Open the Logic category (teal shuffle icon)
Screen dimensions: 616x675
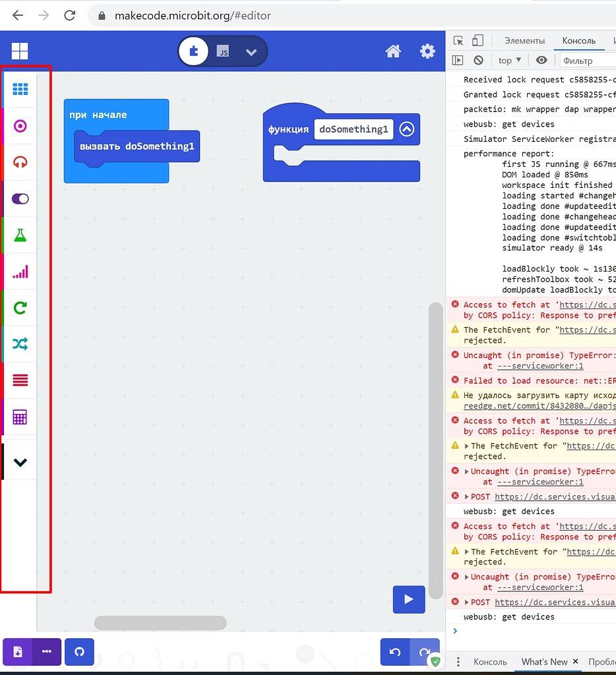point(19,343)
